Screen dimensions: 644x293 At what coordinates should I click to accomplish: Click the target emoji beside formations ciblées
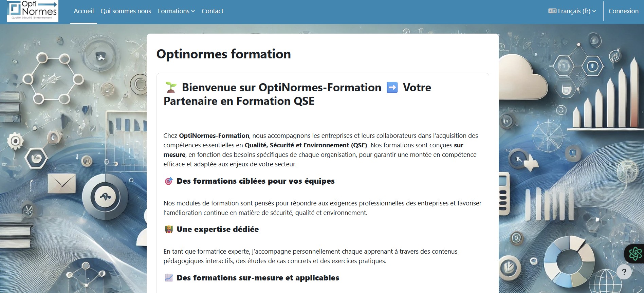coord(168,181)
